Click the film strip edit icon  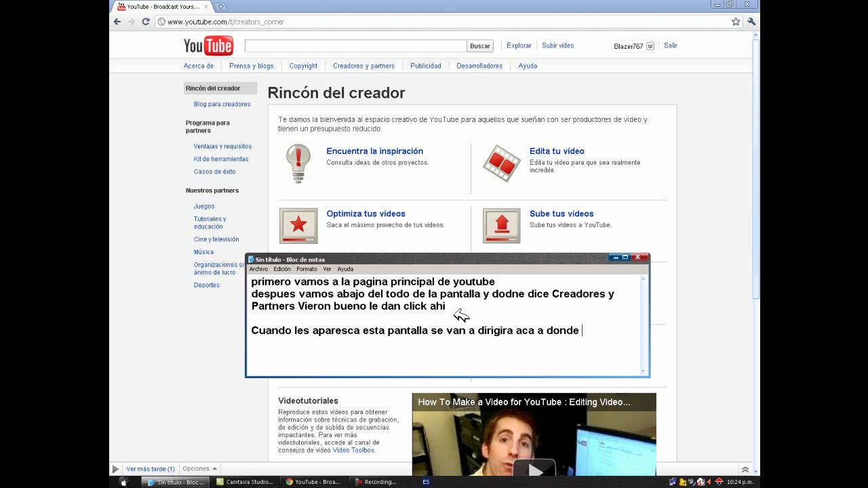pyautogui.click(x=501, y=163)
